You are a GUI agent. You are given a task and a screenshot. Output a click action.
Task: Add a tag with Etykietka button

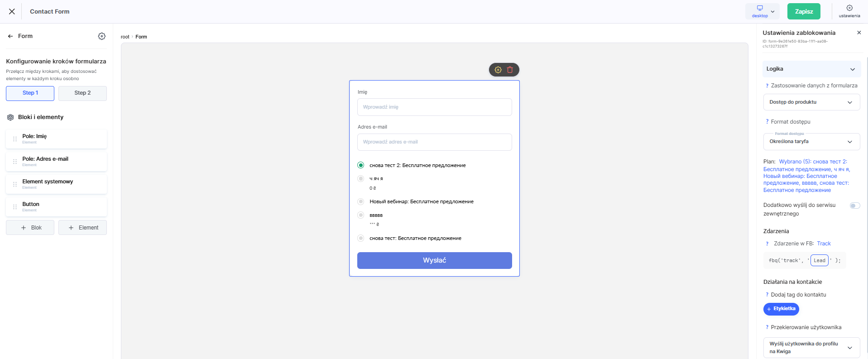pyautogui.click(x=781, y=309)
